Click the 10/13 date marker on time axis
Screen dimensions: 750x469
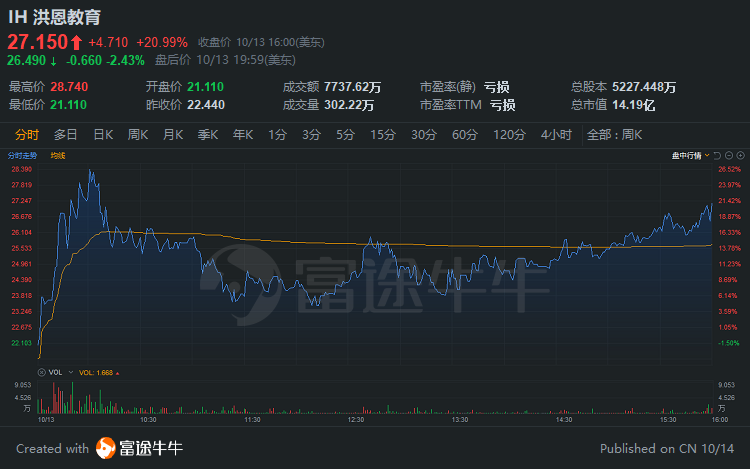pyautogui.click(x=45, y=421)
